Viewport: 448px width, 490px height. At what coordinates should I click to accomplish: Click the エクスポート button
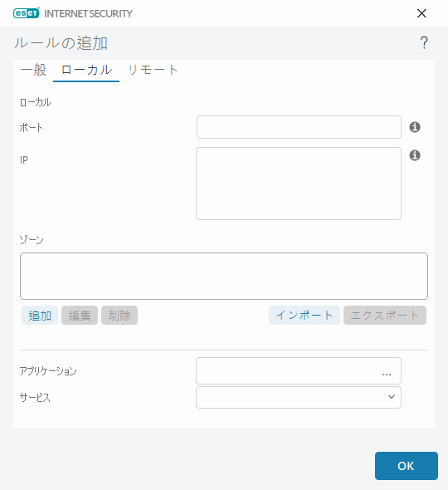pyautogui.click(x=385, y=316)
